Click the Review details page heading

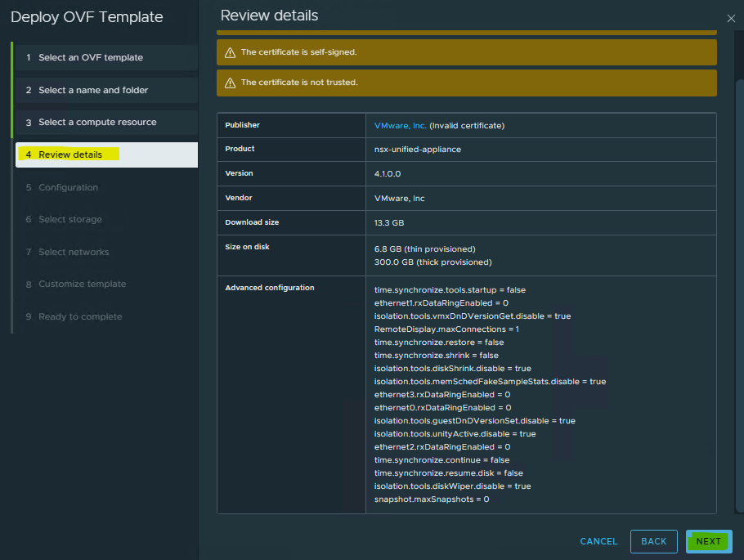click(269, 16)
